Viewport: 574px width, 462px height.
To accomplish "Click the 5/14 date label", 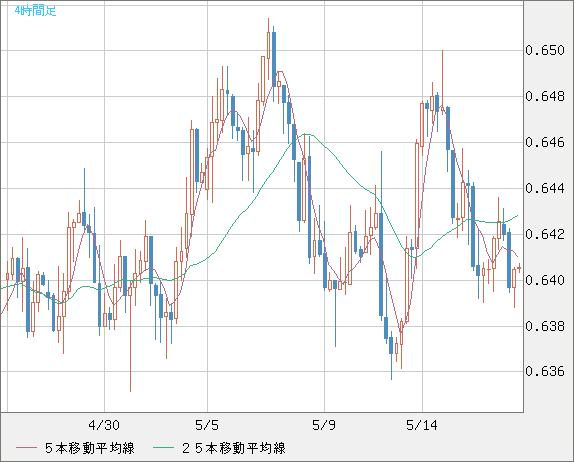I will 422,425.
